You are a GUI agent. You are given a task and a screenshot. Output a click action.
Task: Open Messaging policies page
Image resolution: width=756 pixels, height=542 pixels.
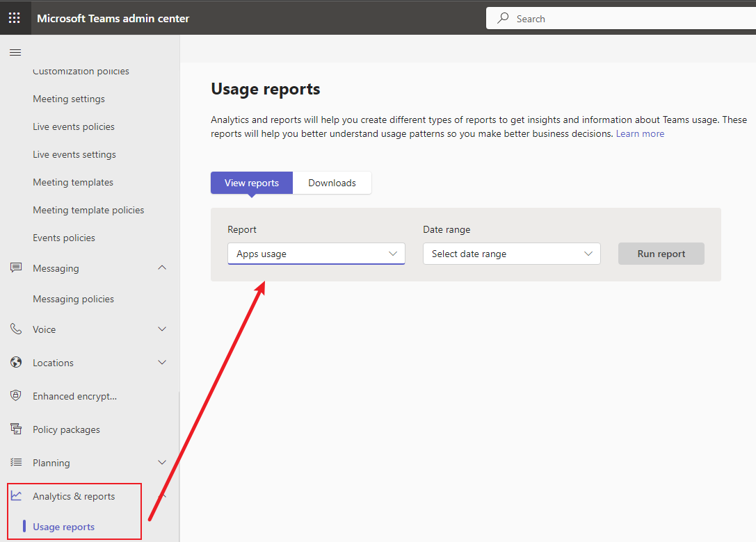tap(73, 299)
